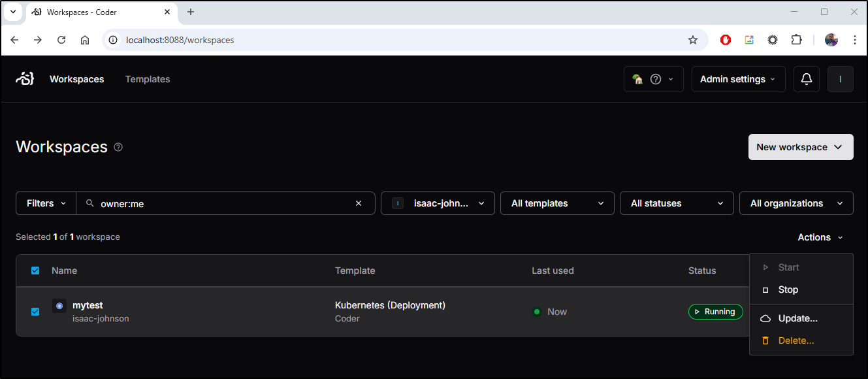The height and width of the screenshot is (379, 868).
Task: Click the browser forward arrow
Action: point(38,40)
